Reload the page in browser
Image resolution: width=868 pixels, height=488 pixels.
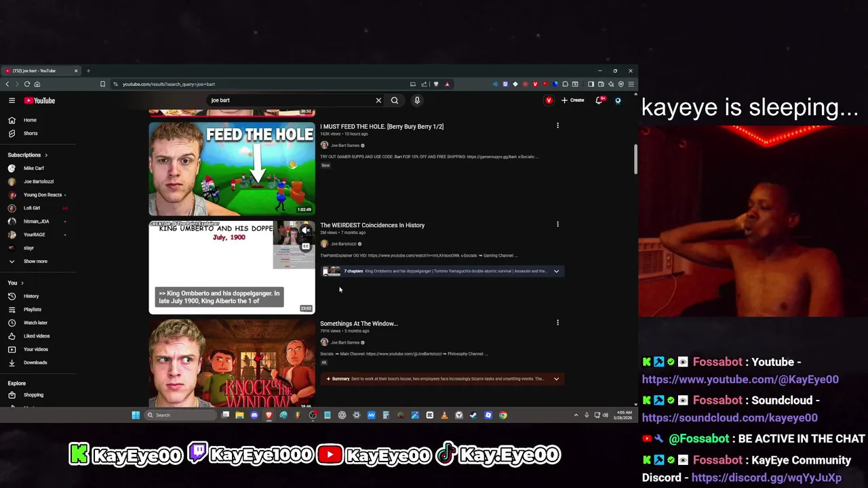pos(27,84)
